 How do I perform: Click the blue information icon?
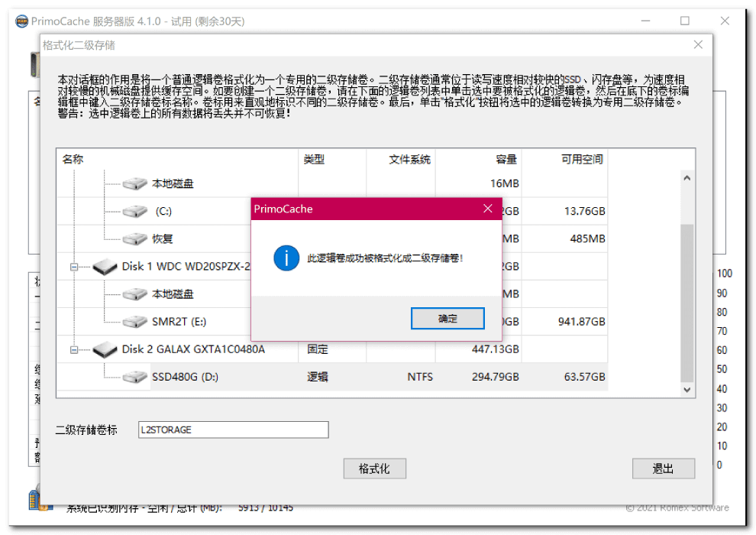pos(286,258)
